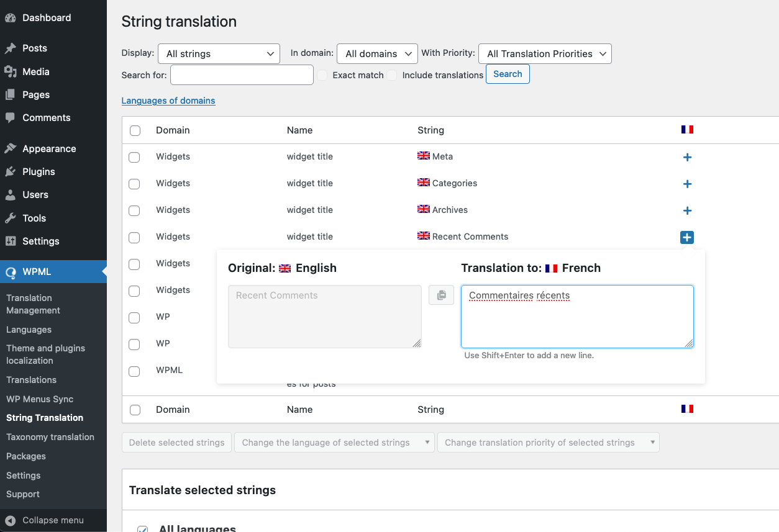Click the French translation textarea

[577, 317]
